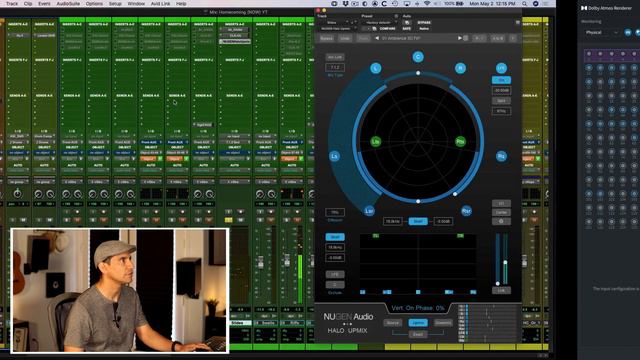Screen dimensions: 640x360
Task: Click the LFE -20.00dB value field
Action: pyautogui.click(x=501, y=90)
